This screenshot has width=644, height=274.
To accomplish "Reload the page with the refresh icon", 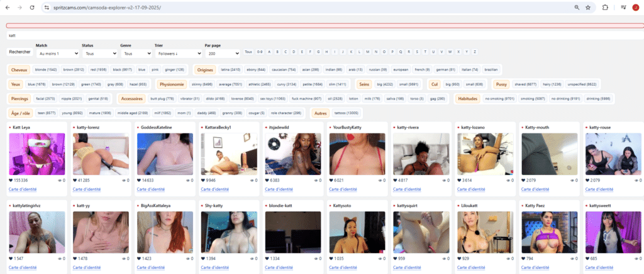I will coord(32,8).
